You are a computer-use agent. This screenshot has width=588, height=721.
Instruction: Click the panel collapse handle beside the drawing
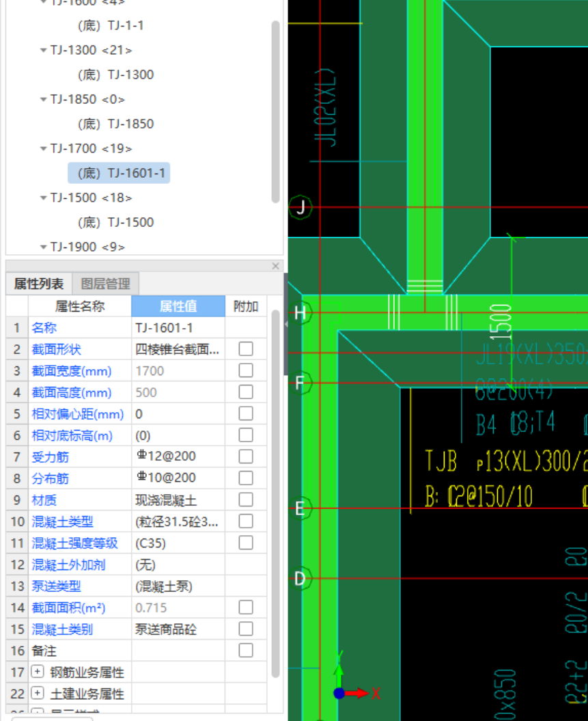(285, 324)
